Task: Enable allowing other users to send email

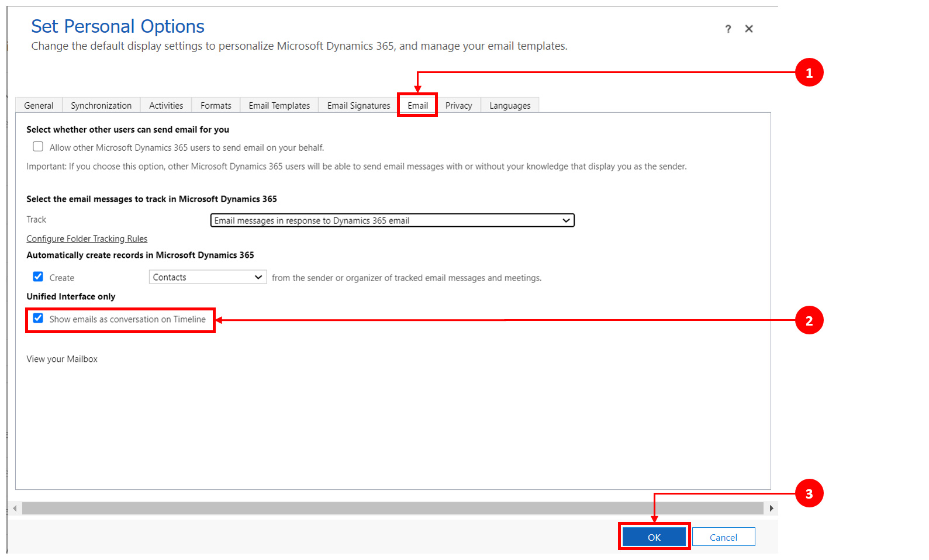Action: 38,147
